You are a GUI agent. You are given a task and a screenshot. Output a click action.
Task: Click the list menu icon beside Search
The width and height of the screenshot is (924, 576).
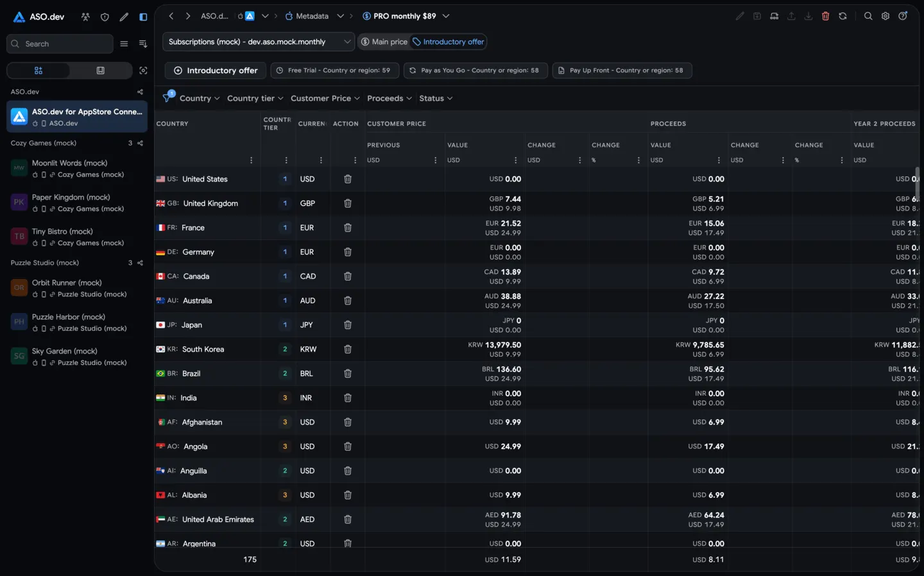pos(124,44)
